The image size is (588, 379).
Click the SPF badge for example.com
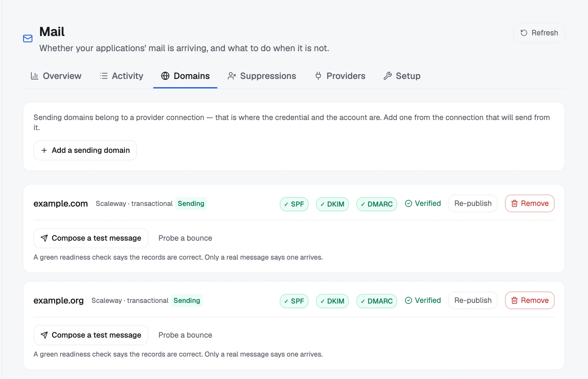click(x=294, y=204)
